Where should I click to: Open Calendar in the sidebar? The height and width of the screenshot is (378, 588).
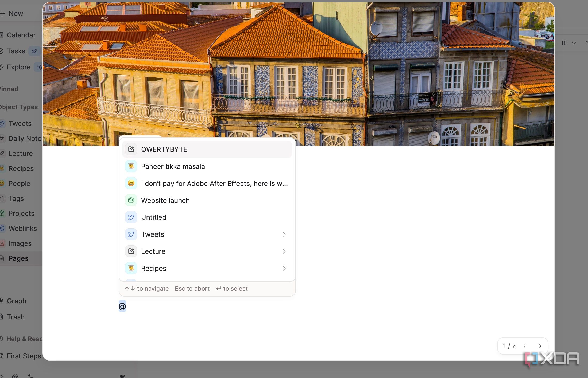coord(21,35)
